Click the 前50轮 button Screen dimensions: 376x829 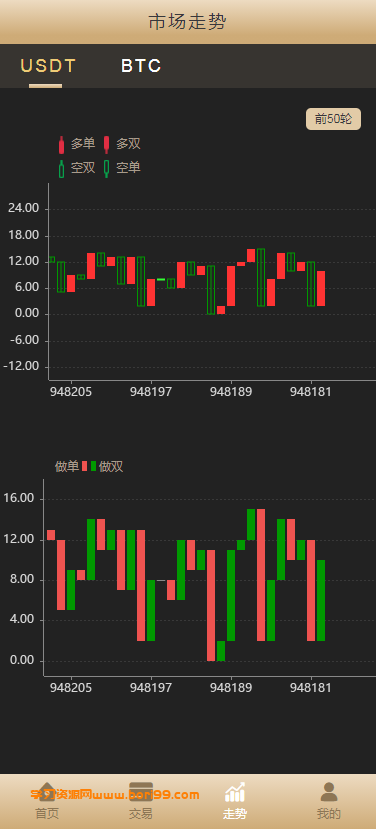[x=333, y=119]
